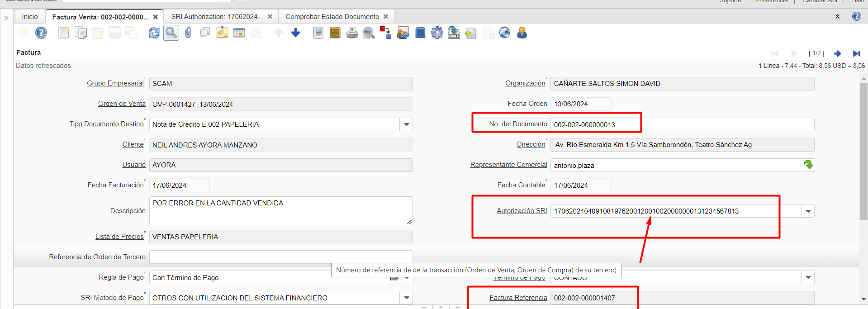
Task: Click the Print icon in toolbar
Action: coord(352,33)
